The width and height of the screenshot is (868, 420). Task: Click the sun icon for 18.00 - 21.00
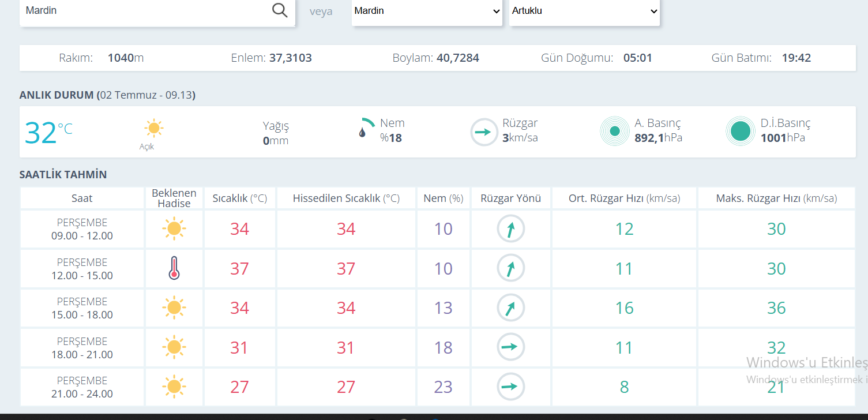tap(174, 347)
